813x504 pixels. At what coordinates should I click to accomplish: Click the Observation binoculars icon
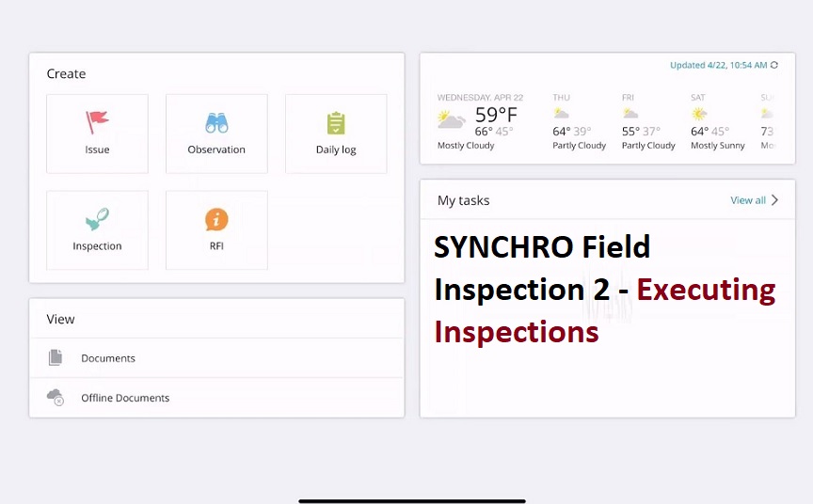tap(216, 123)
